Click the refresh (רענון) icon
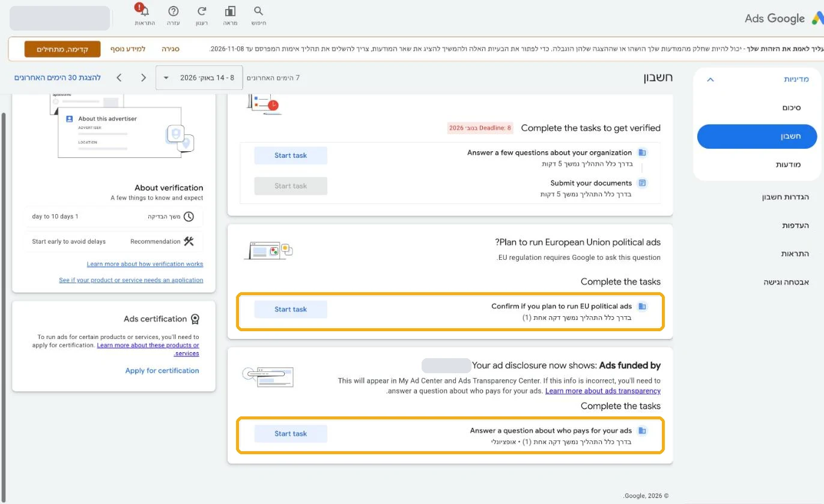 (x=202, y=11)
